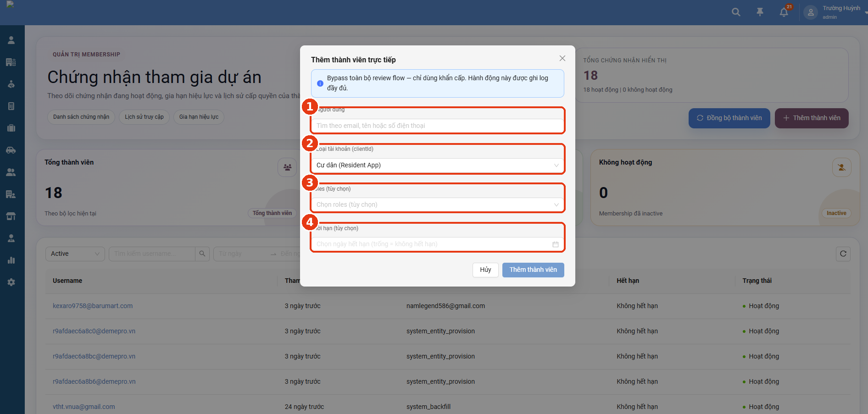Open the Active status filter dropdown
Screen dimensions: 868x414
[75, 254]
